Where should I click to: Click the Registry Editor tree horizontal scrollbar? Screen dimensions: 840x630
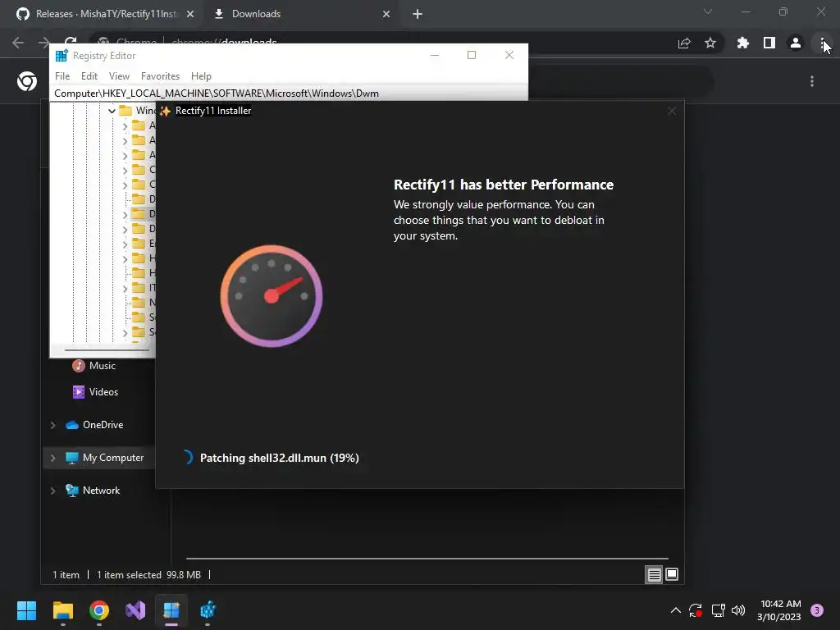pyautogui.click(x=107, y=350)
